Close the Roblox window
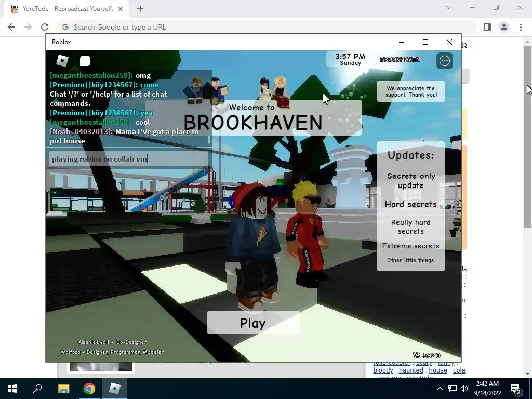Screen dimensions: 532x399 click(449, 42)
